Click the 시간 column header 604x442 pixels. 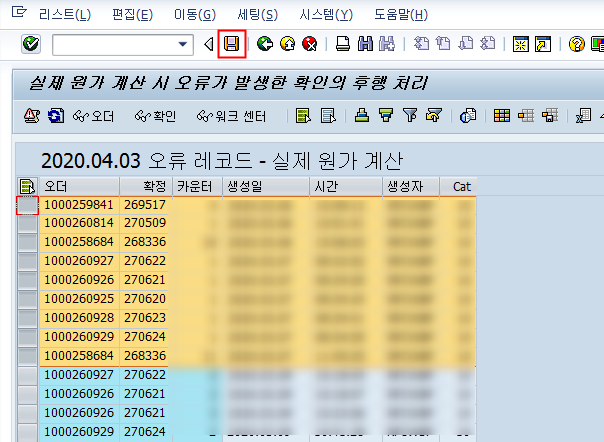pos(346,187)
